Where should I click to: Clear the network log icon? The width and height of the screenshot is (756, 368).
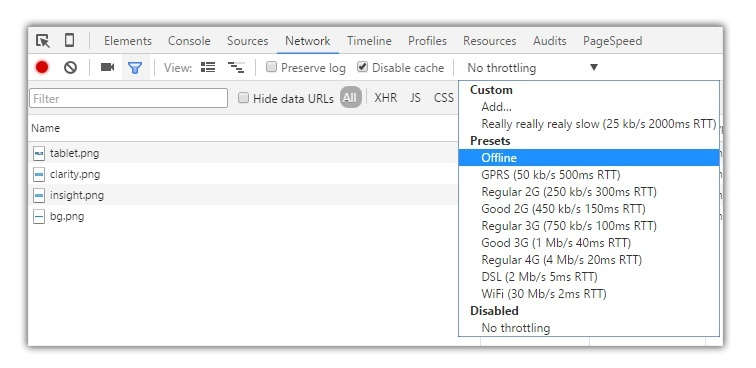(x=70, y=68)
